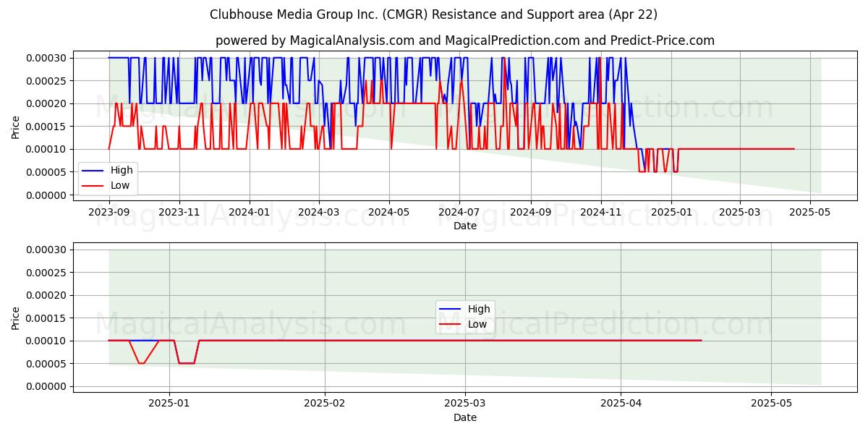Viewport: 868px width, 434px height.
Task: Click the 'Date' axis label of the lower chart
Action: pos(465,417)
